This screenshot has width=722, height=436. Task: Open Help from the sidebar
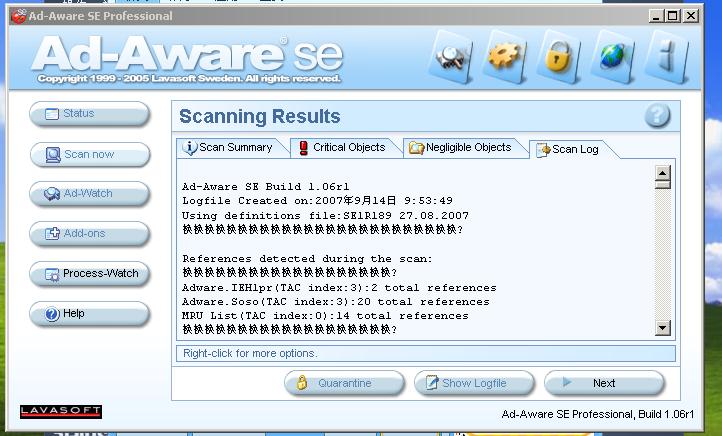click(89, 314)
